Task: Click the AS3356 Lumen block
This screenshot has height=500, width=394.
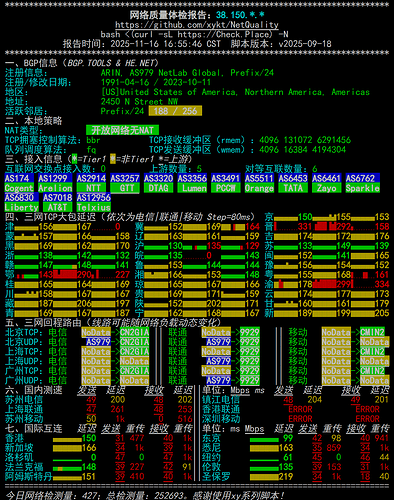Action: coord(192,183)
